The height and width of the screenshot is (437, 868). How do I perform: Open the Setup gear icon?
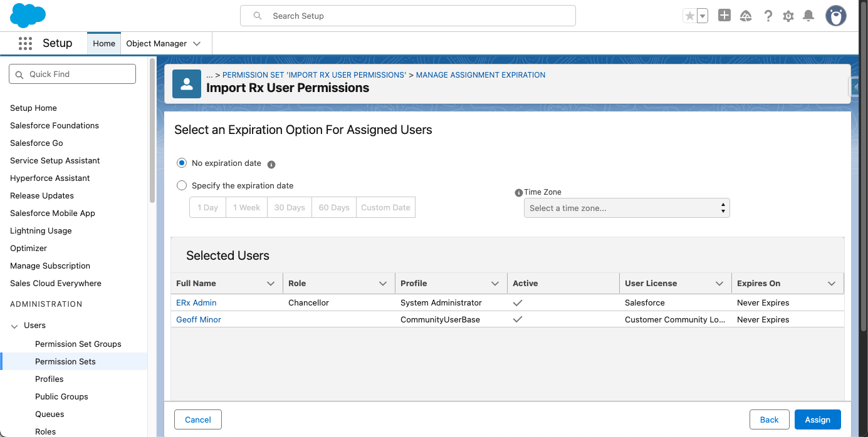coord(788,16)
